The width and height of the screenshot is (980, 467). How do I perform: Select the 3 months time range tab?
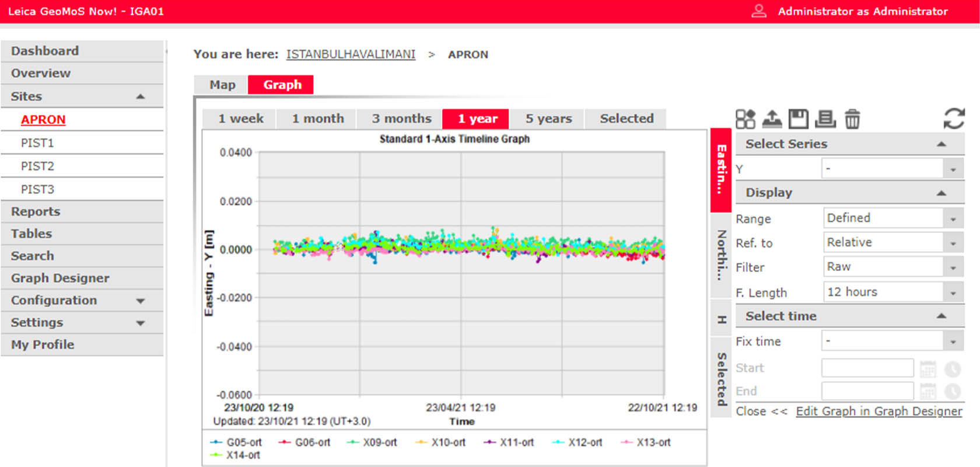tap(401, 119)
